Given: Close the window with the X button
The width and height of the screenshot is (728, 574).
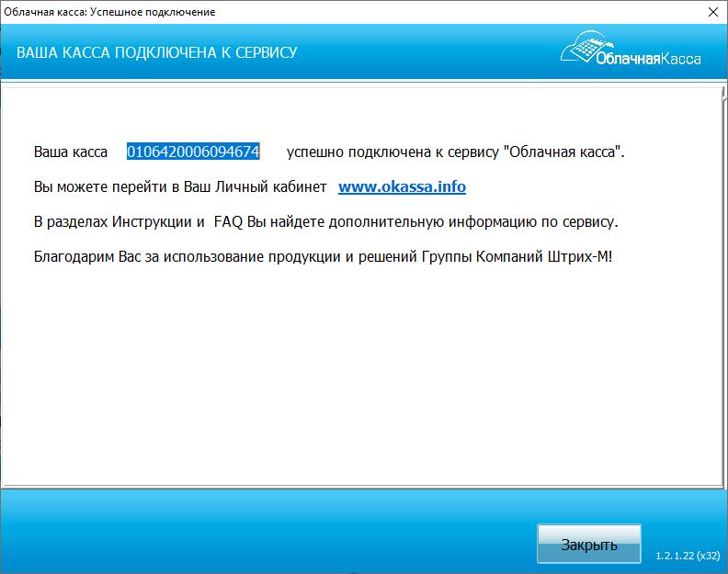Looking at the screenshot, I should coord(713,12).
